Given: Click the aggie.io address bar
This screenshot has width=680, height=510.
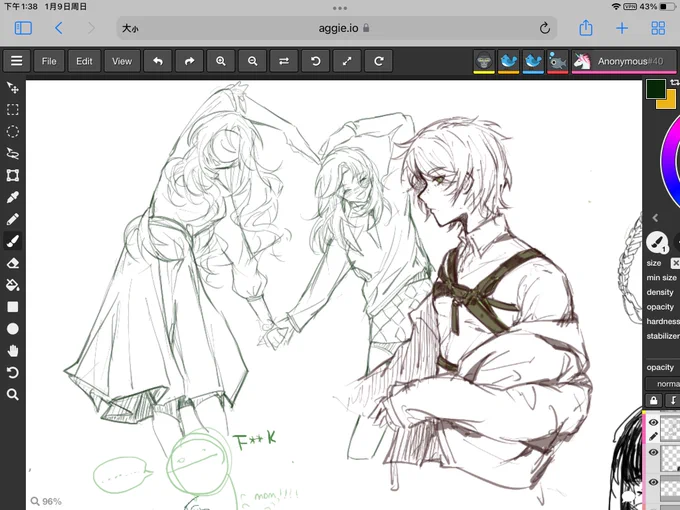Looking at the screenshot, I should click(337, 28).
